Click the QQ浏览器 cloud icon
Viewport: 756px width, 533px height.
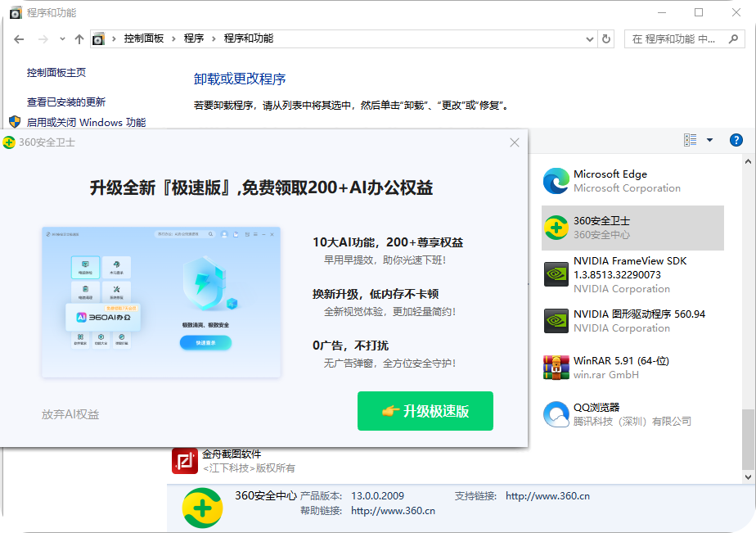pos(556,414)
